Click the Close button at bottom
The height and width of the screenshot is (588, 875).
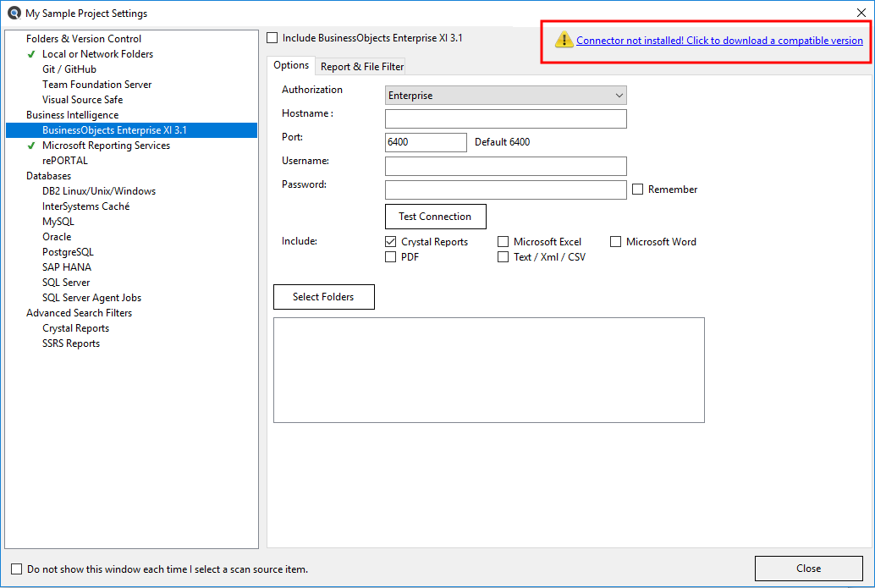[809, 569]
